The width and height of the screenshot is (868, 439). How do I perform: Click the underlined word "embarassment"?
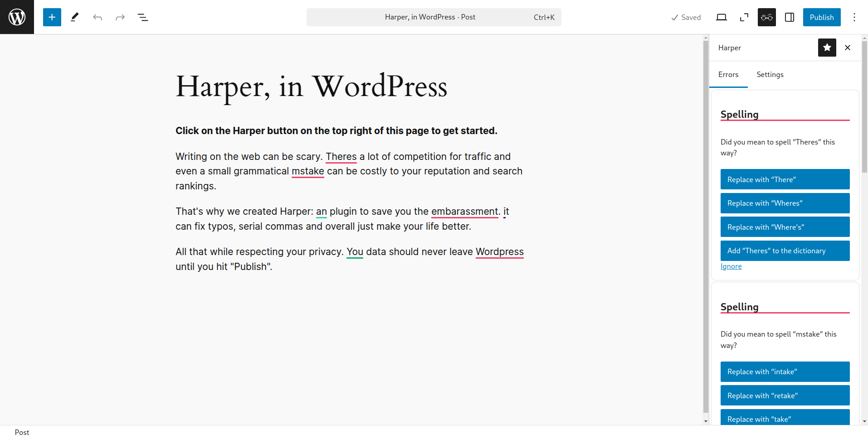[465, 212]
